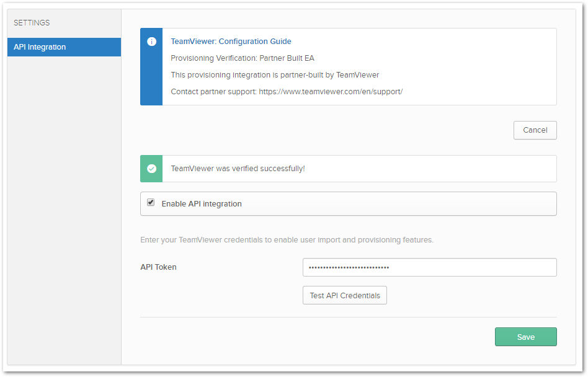Save the API integration settings
588x377 pixels.
click(x=526, y=337)
